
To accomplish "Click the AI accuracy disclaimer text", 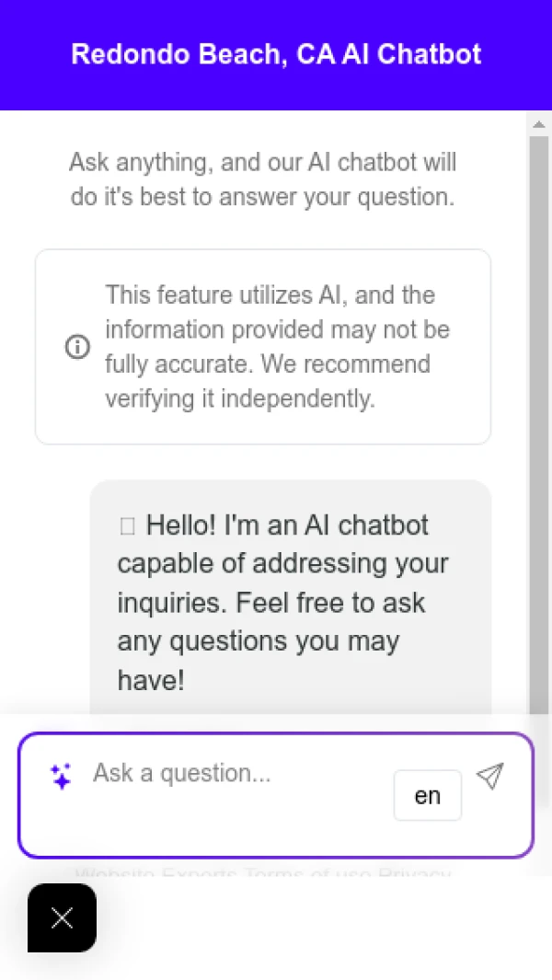I will 278,346.
